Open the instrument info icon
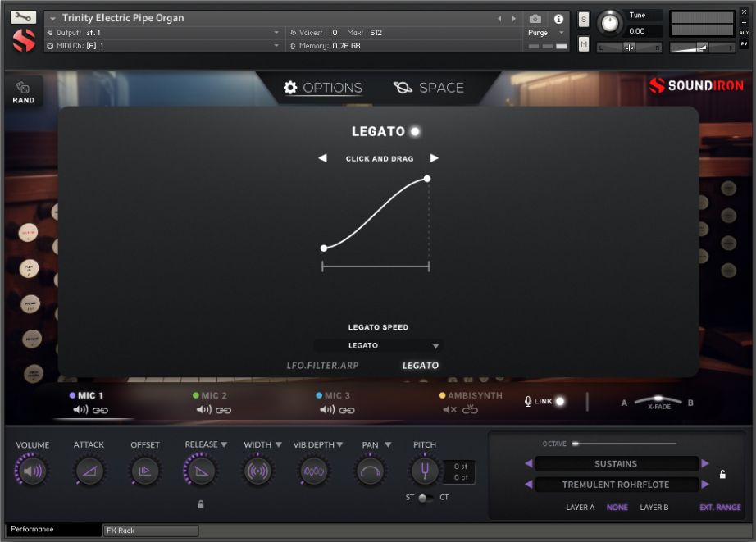This screenshot has width=756, height=542. pos(558,19)
